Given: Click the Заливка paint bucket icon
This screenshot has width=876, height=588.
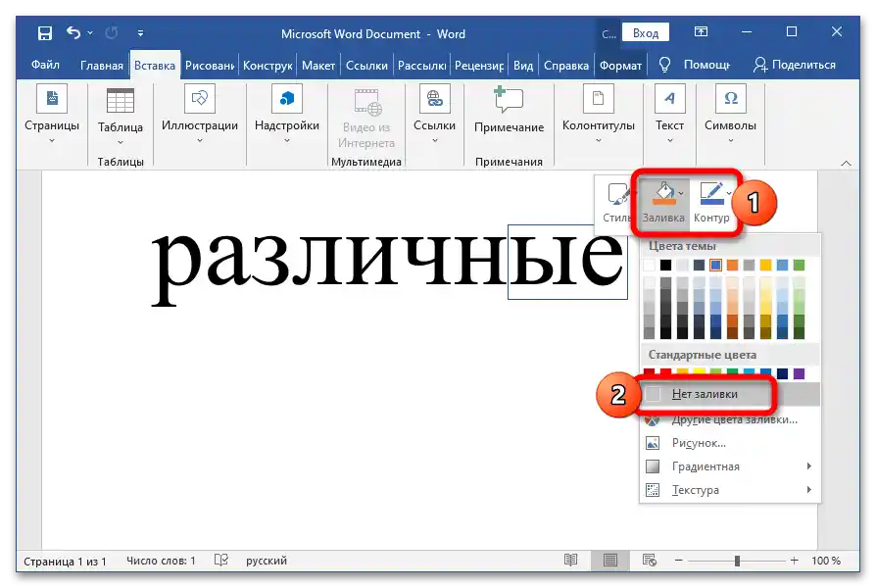Looking at the screenshot, I should tap(664, 193).
